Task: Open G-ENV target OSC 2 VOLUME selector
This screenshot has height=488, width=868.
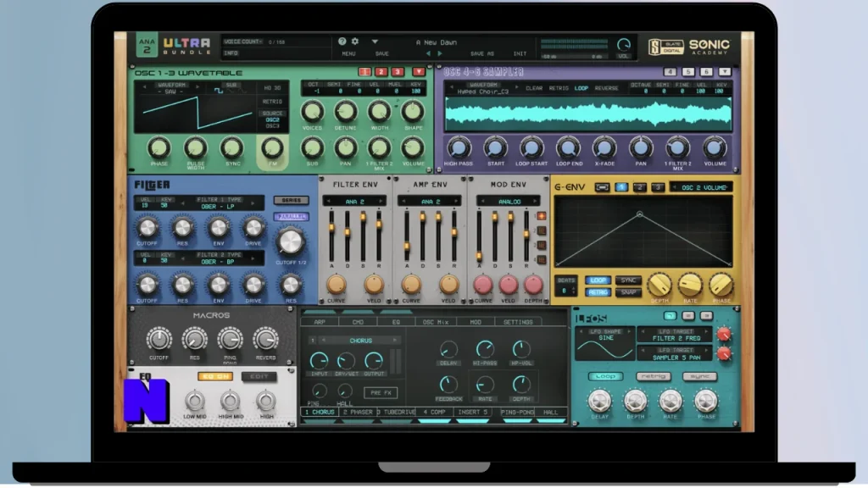Action: click(x=701, y=187)
